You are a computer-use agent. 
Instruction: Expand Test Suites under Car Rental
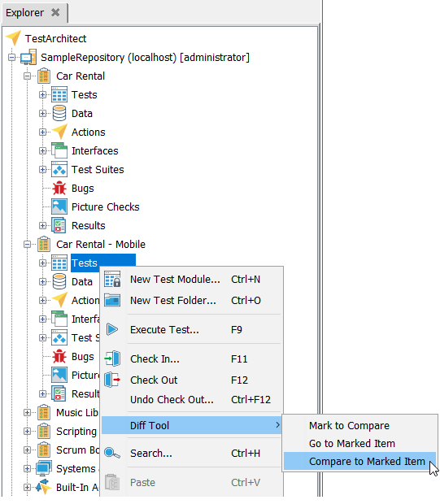43,169
